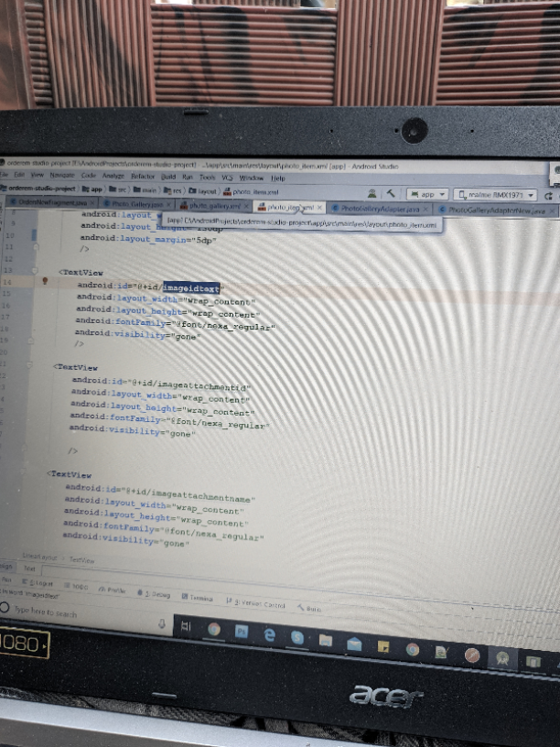
Task: Click the lightbulb intention icon in gutter
Action: pos(44,282)
